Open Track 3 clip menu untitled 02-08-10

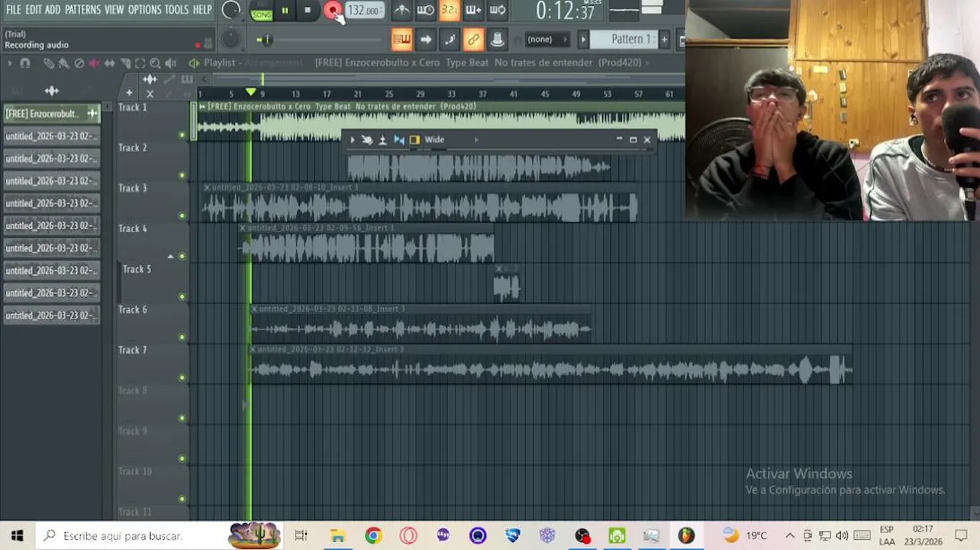coord(207,187)
